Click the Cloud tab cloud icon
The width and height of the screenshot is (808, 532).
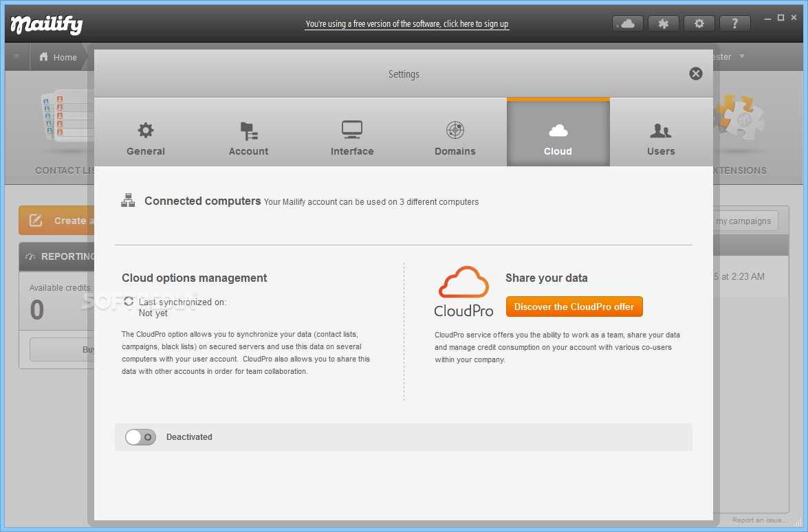[558, 131]
